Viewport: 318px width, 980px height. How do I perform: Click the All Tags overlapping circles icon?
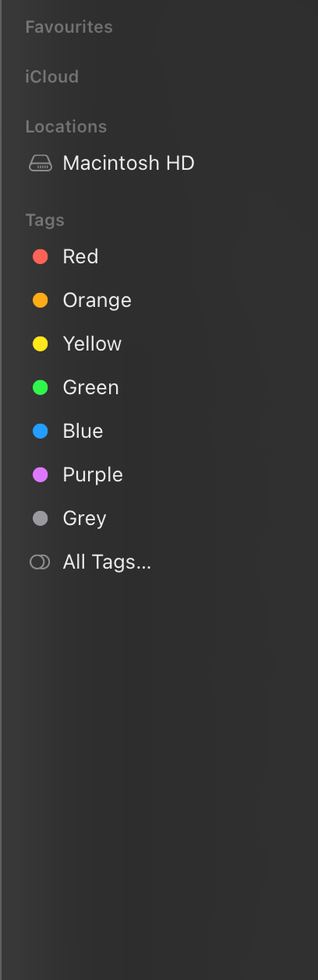point(40,562)
